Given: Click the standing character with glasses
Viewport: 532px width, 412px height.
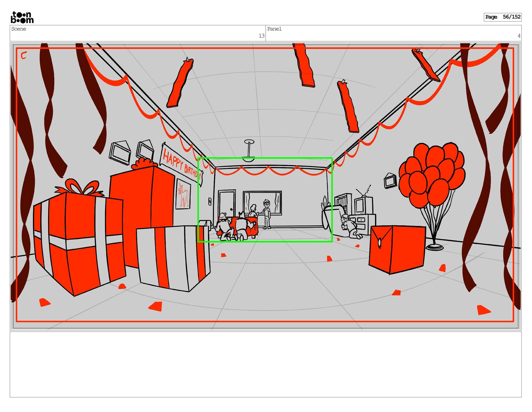Looking at the screenshot, I should tap(267, 213).
